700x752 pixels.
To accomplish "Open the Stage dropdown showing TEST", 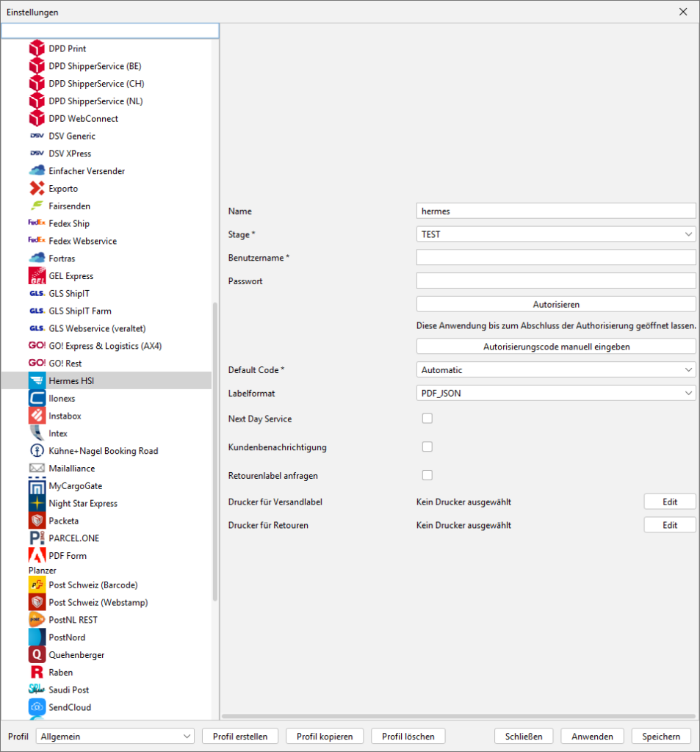I will [x=555, y=234].
